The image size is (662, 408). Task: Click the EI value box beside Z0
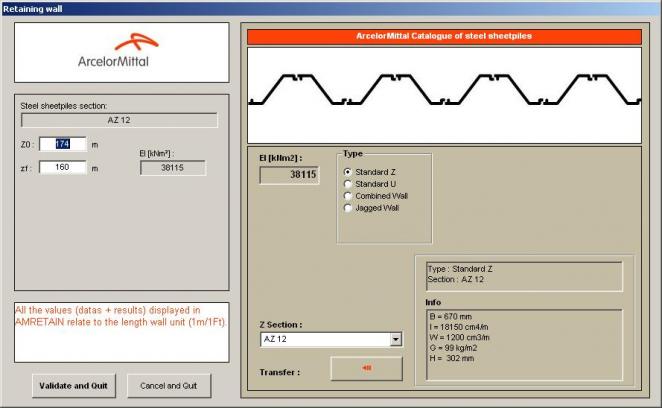click(173, 168)
